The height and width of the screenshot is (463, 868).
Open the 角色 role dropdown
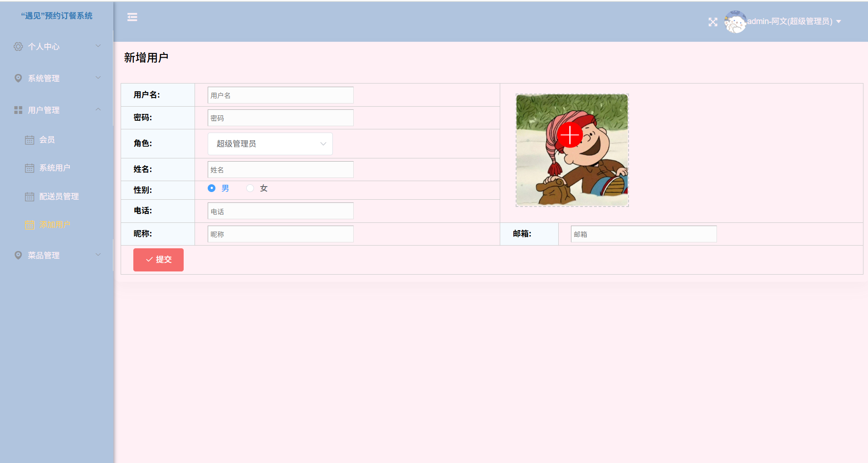click(270, 144)
